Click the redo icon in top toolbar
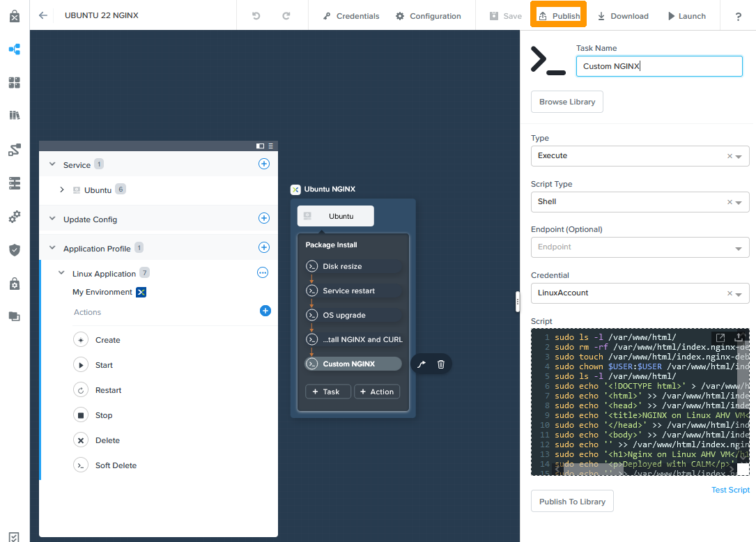The height and width of the screenshot is (542, 756). [286, 15]
